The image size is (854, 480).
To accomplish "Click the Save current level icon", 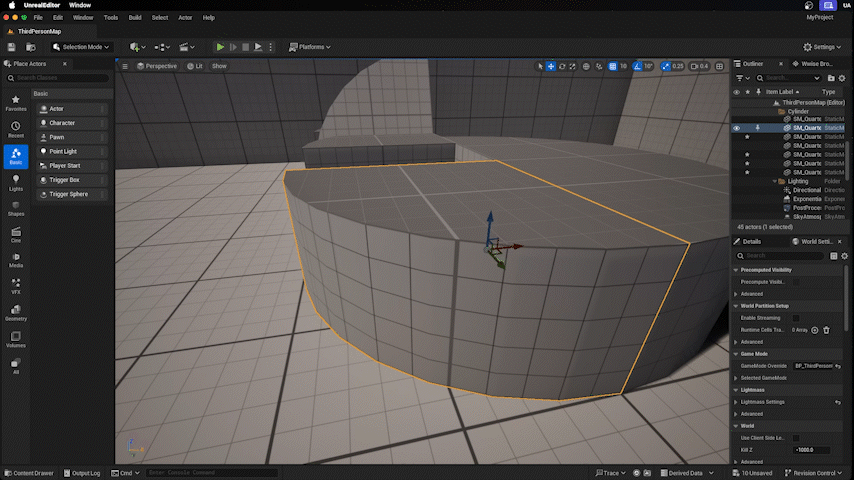I will coord(11,47).
